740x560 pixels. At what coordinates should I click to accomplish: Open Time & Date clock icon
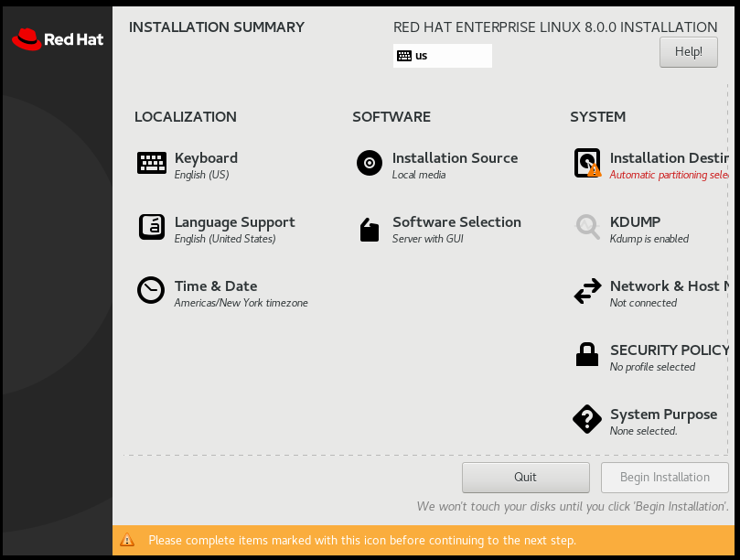(x=152, y=290)
